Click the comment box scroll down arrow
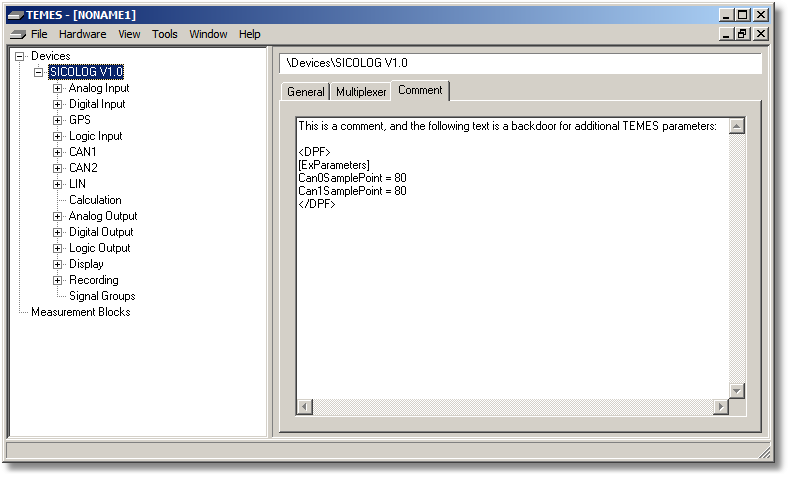 (x=737, y=390)
